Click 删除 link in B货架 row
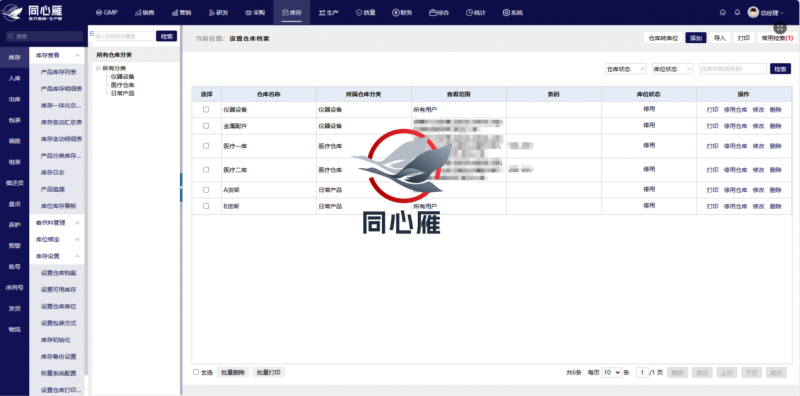800x396 pixels. [775, 206]
